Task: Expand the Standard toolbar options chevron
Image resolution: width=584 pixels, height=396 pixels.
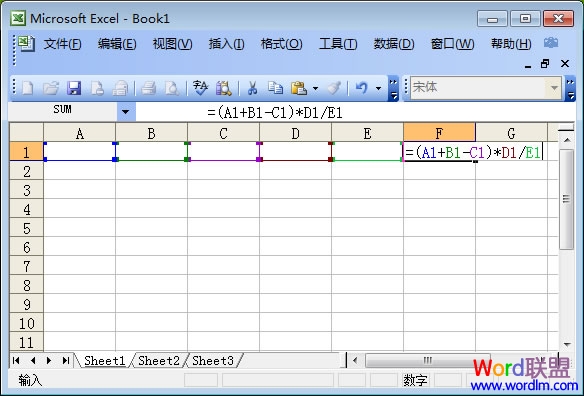Action: coord(393,89)
